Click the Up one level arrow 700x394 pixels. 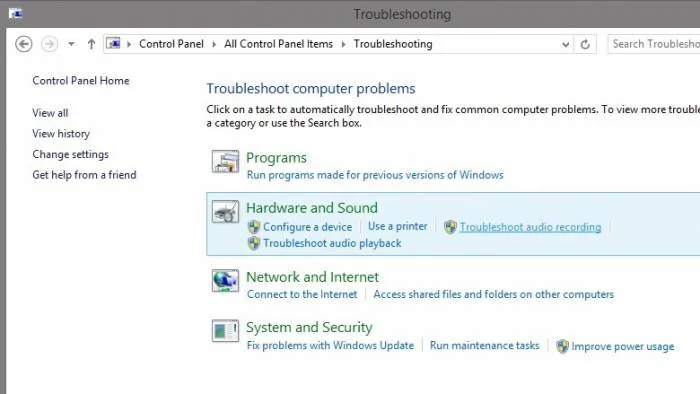tap(91, 44)
